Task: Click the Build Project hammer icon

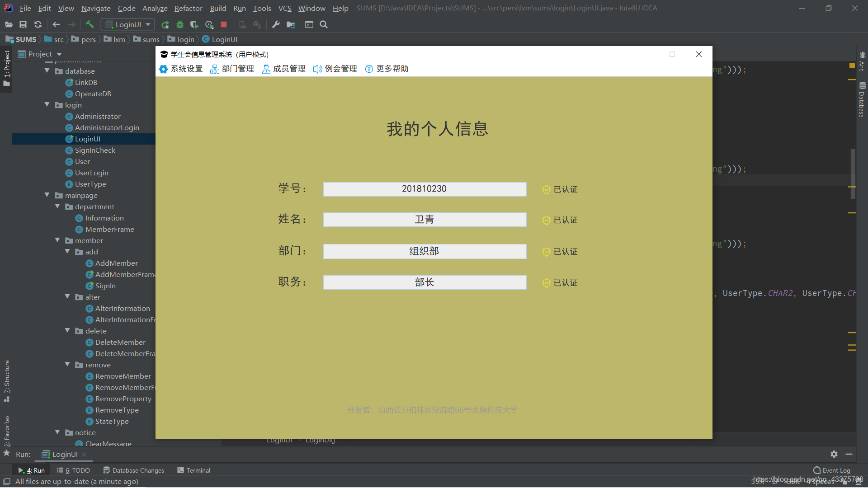Action: point(90,24)
